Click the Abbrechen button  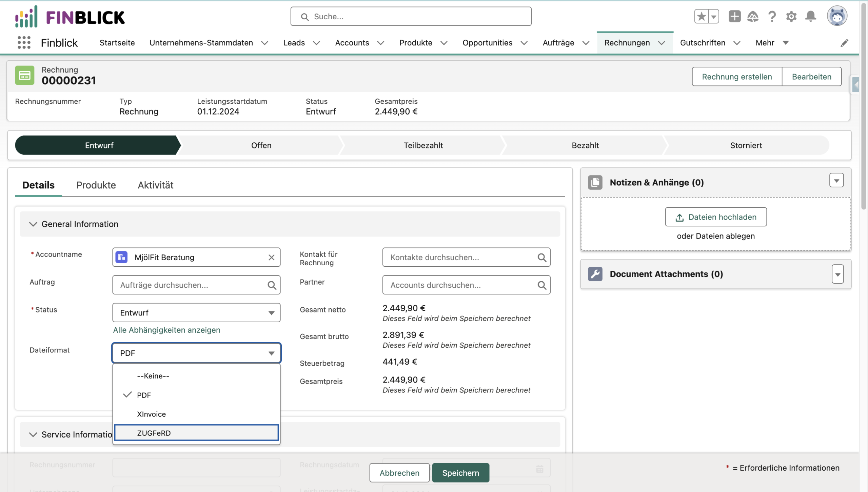[399, 473]
